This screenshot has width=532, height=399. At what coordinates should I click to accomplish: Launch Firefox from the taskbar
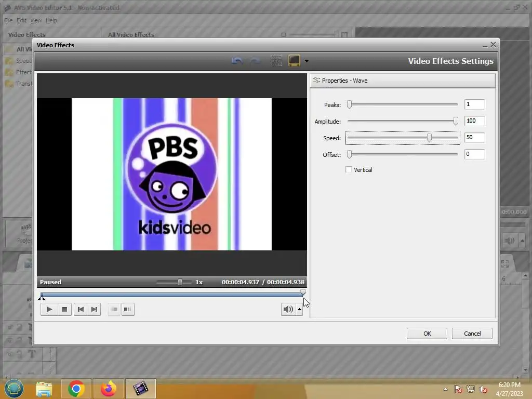(108, 389)
